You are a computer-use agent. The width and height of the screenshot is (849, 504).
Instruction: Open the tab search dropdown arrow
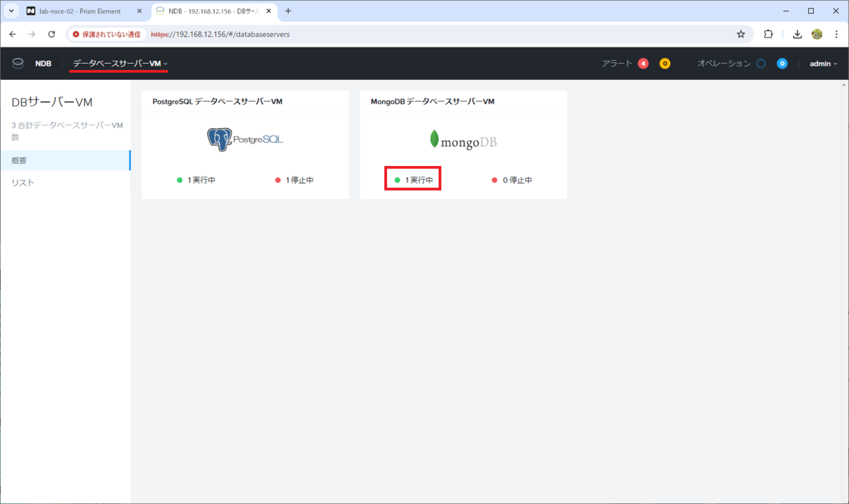pos(12,11)
